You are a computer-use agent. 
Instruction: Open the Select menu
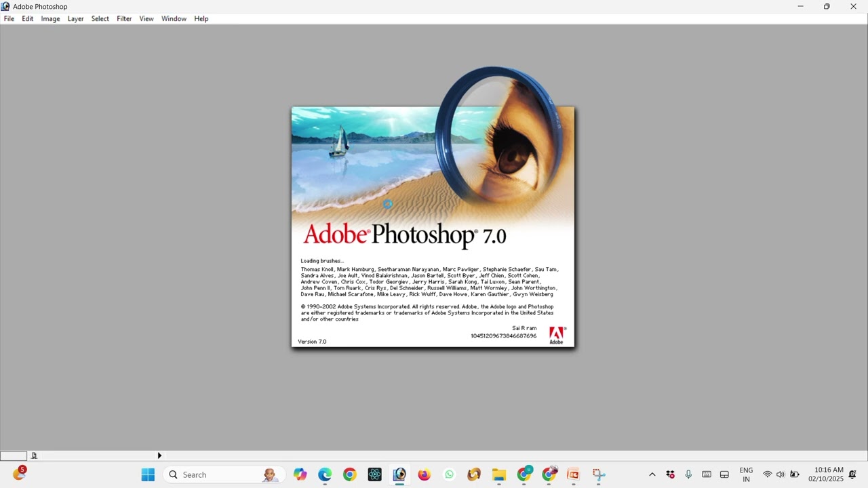tap(100, 18)
